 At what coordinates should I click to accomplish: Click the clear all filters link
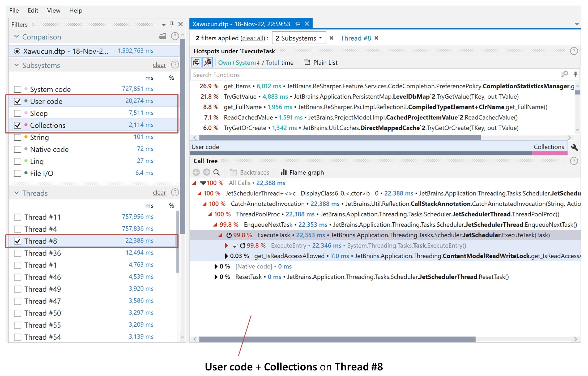coord(252,38)
